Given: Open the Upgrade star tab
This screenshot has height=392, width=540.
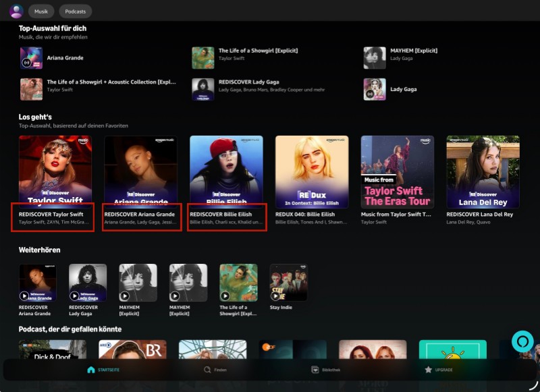Looking at the screenshot, I should pyautogui.click(x=439, y=370).
